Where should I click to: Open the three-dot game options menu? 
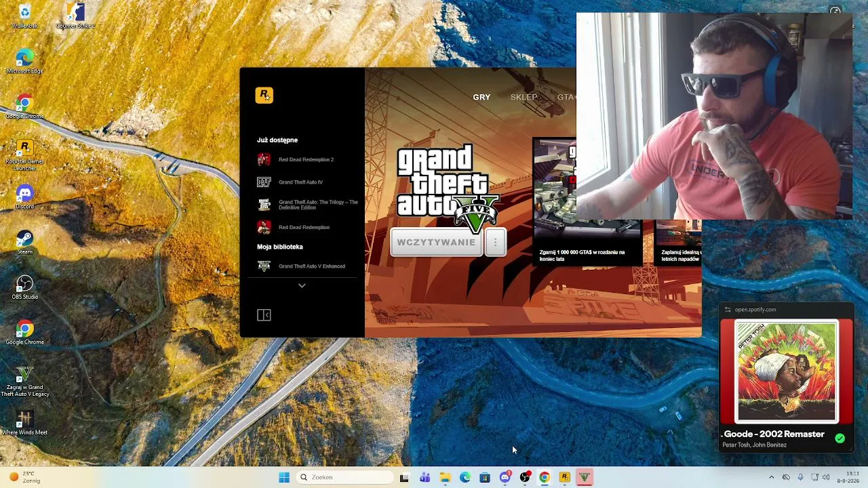pos(496,243)
